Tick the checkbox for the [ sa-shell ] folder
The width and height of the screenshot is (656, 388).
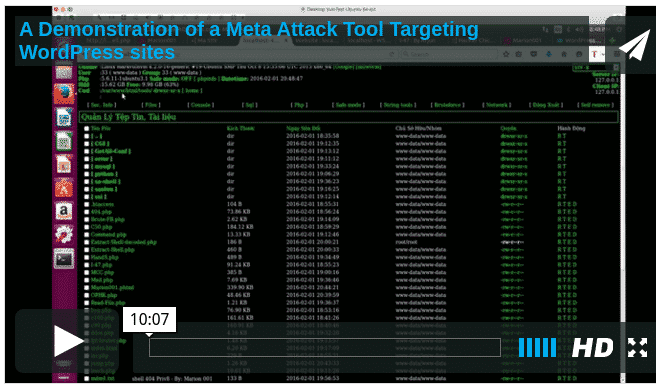87,182
